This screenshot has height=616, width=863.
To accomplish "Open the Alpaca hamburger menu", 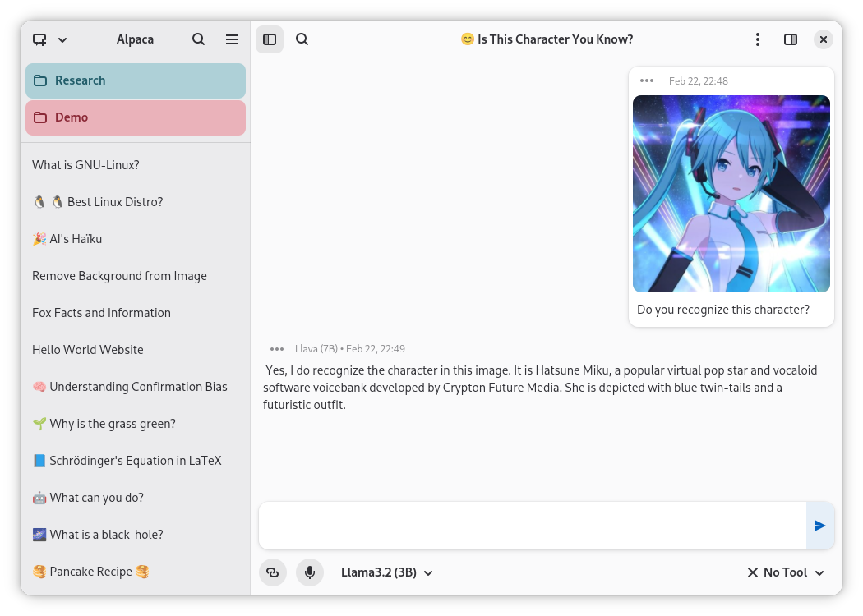I will (x=232, y=39).
